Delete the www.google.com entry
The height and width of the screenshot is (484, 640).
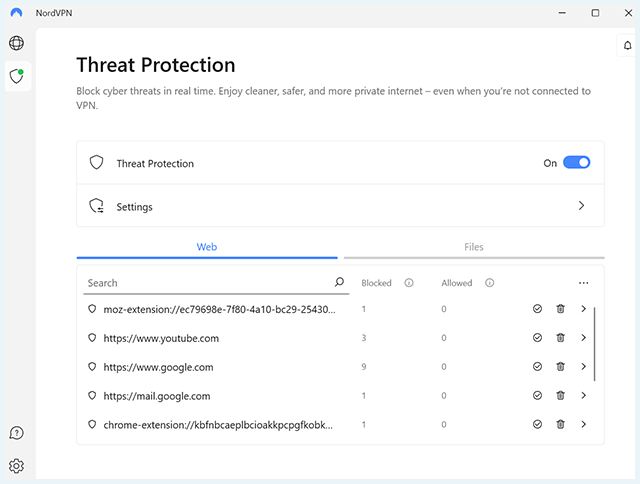pos(560,366)
